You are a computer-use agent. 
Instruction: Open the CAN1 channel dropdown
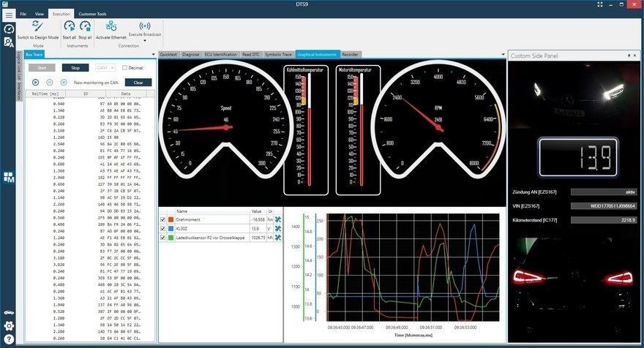[x=105, y=68]
